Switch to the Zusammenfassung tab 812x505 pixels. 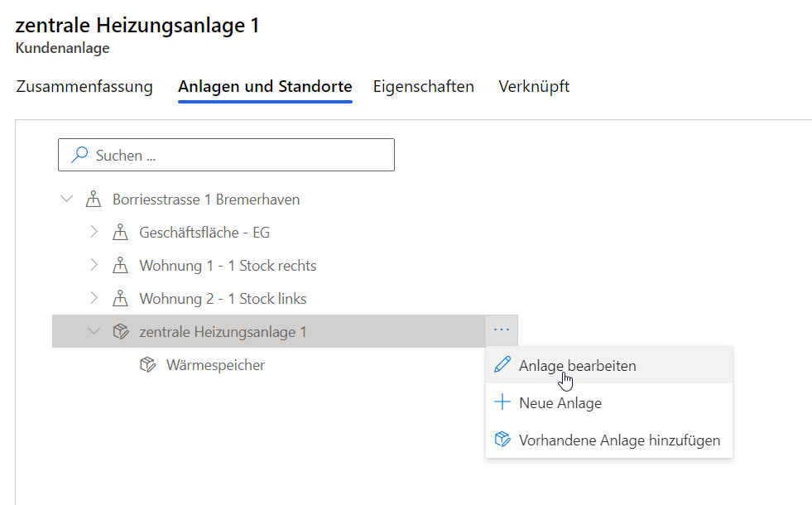click(x=84, y=87)
